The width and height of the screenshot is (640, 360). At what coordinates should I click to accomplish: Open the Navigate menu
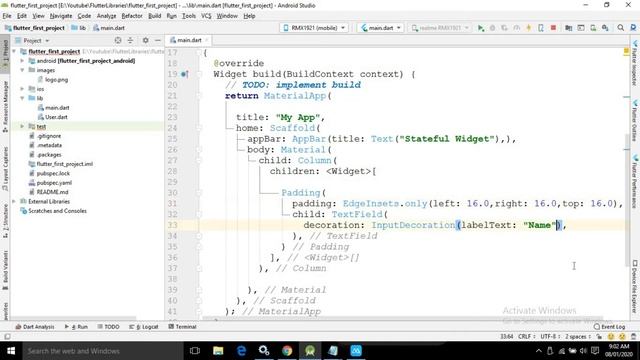click(x=61, y=16)
